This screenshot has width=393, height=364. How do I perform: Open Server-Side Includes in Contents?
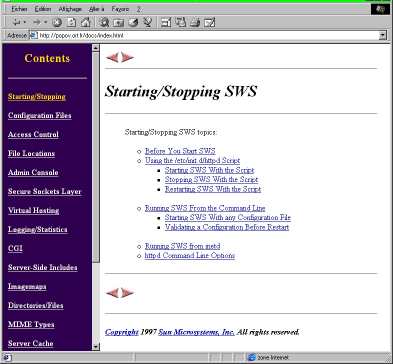point(43,267)
